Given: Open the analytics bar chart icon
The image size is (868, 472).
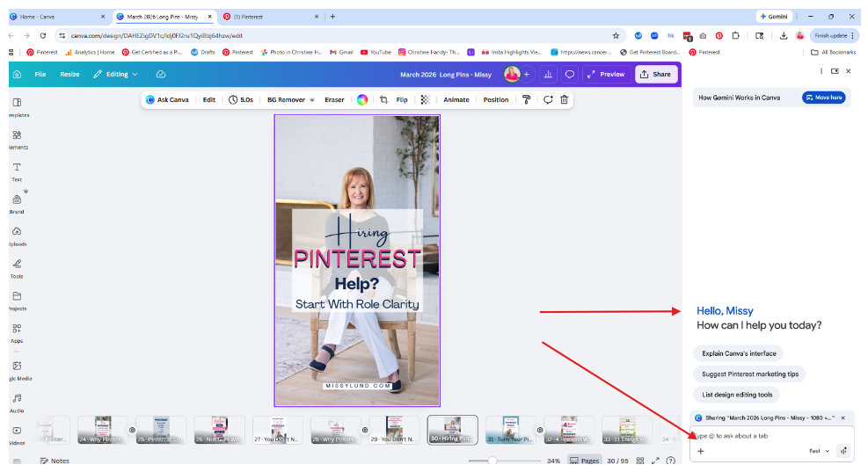Looking at the screenshot, I should tap(548, 75).
